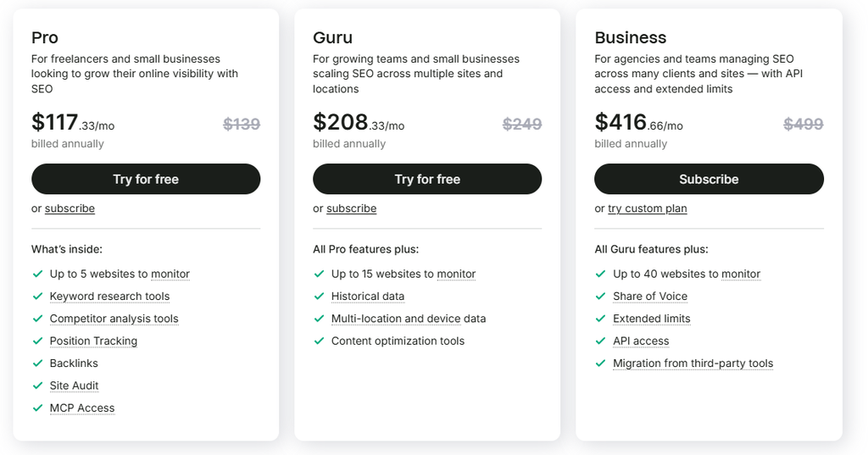Click Try for free on Pro plan

[146, 179]
